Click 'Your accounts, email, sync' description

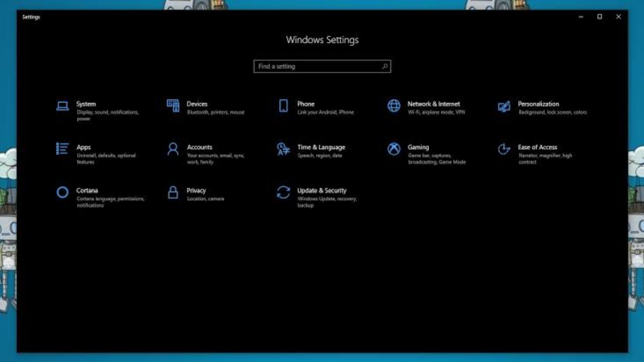(216, 159)
